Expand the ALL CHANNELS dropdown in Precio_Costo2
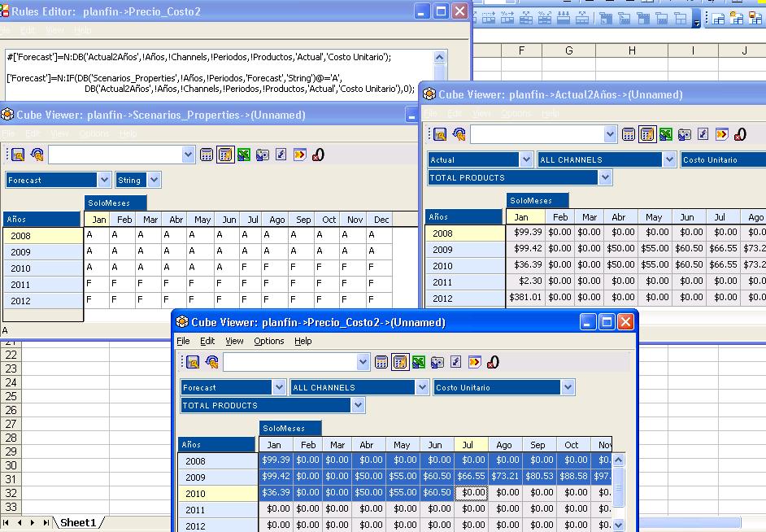Image resolution: width=766 pixels, height=532 pixels. click(x=422, y=388)
